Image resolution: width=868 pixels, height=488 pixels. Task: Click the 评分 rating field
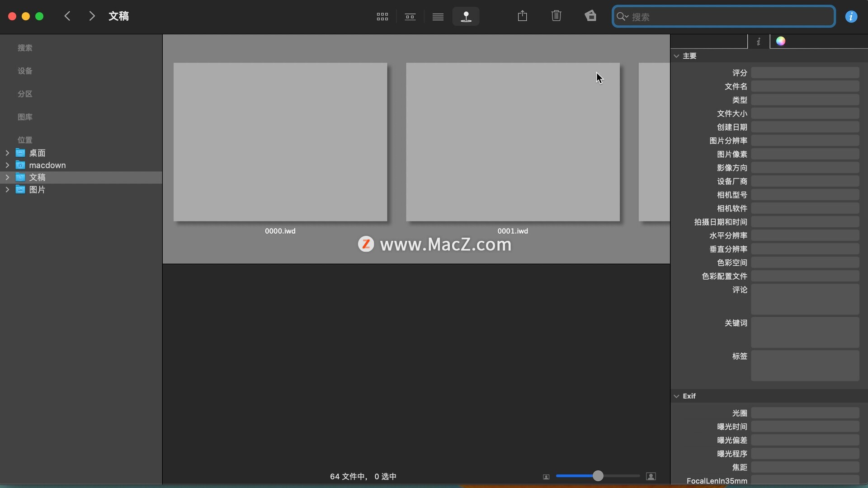(x=805, y=73)
